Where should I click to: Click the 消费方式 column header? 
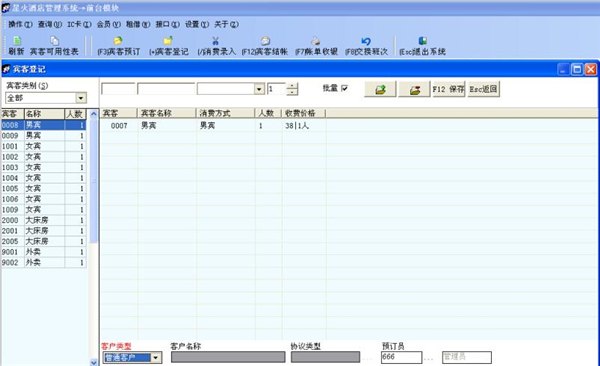[x=226, y=113]
